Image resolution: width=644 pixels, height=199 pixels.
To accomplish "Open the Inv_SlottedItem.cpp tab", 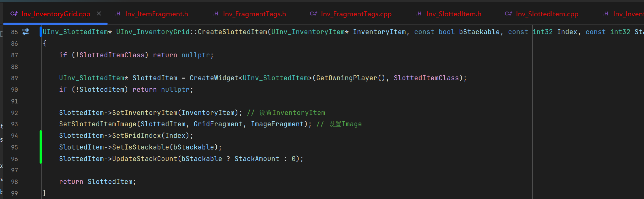I will coord(542,14).
